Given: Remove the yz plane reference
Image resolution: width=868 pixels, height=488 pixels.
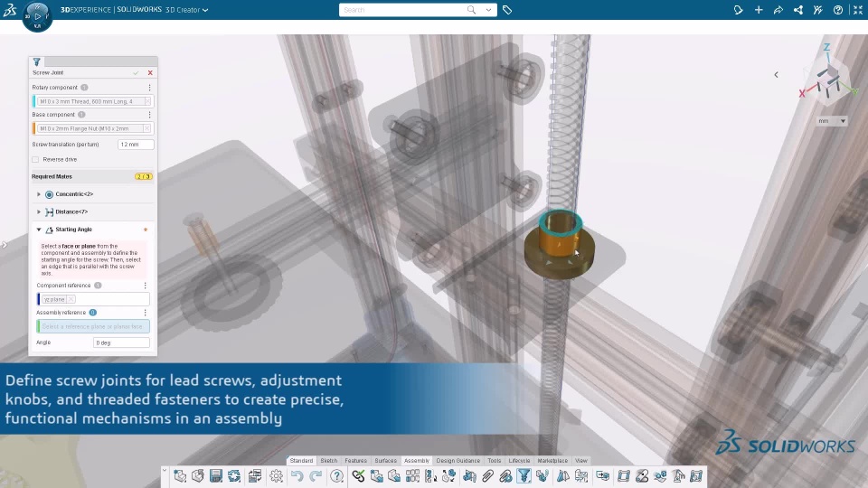Looking at the screenshot, I should click(71, 299).
